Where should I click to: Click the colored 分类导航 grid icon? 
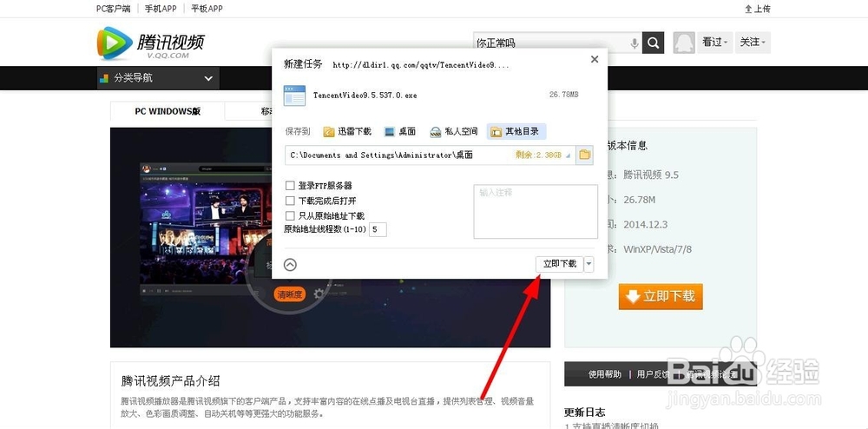(103, 79)
